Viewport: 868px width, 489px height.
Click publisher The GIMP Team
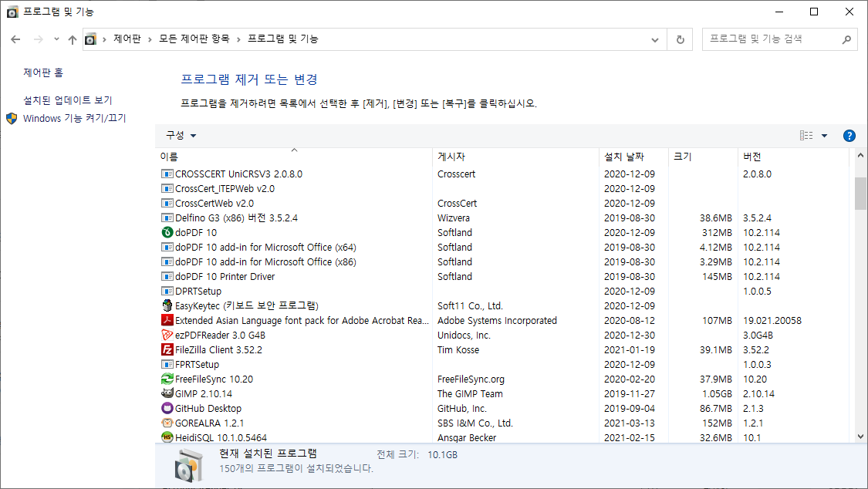point(470,394)
